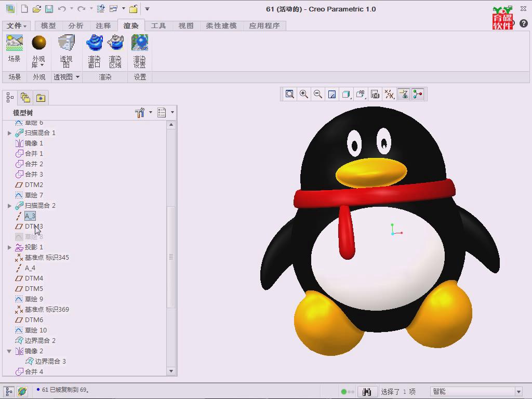532x399 pixels.
Task: Click model tree scrollbar up arrow
Action: pos(171,125)
